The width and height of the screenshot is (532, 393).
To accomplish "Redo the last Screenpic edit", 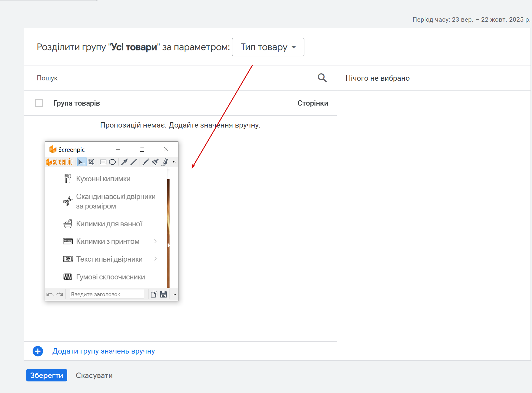I will 60,294.
